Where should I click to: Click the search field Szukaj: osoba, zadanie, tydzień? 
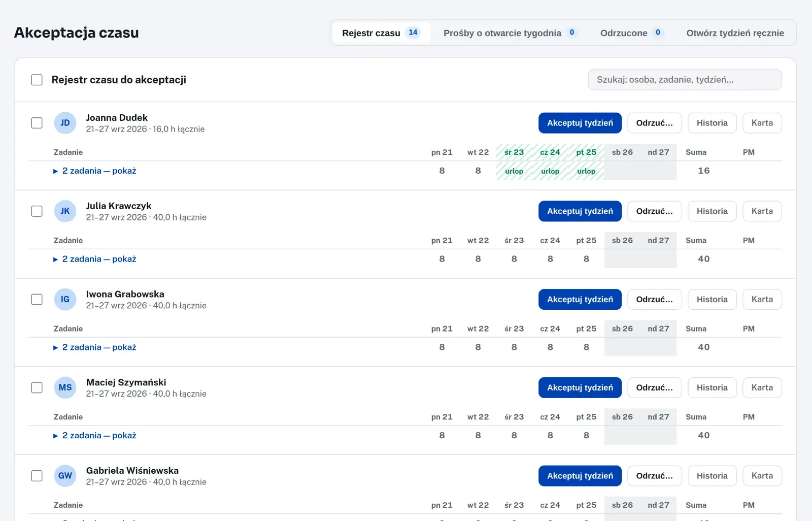point(685,80)
